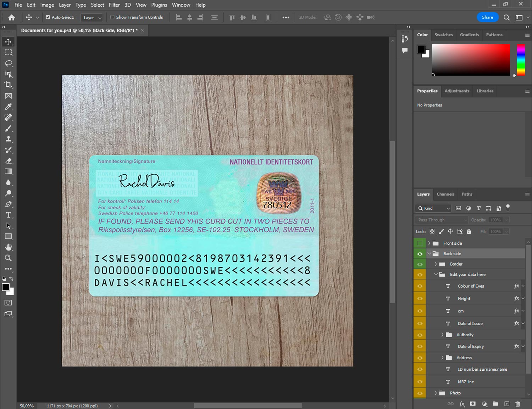Viewport: 532px width, 409px height.
Task: Enable Show Transform Controls
Action: [112, 17]
